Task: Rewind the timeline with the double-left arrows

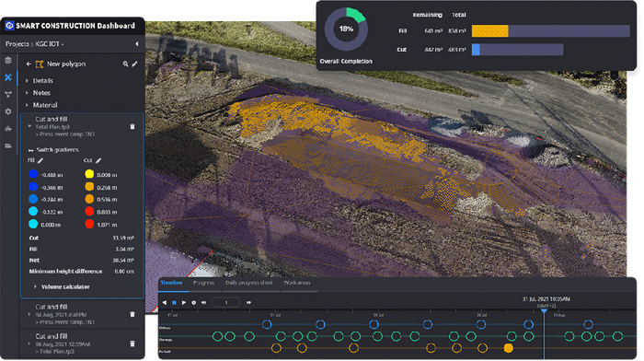Action: point(203,303)
